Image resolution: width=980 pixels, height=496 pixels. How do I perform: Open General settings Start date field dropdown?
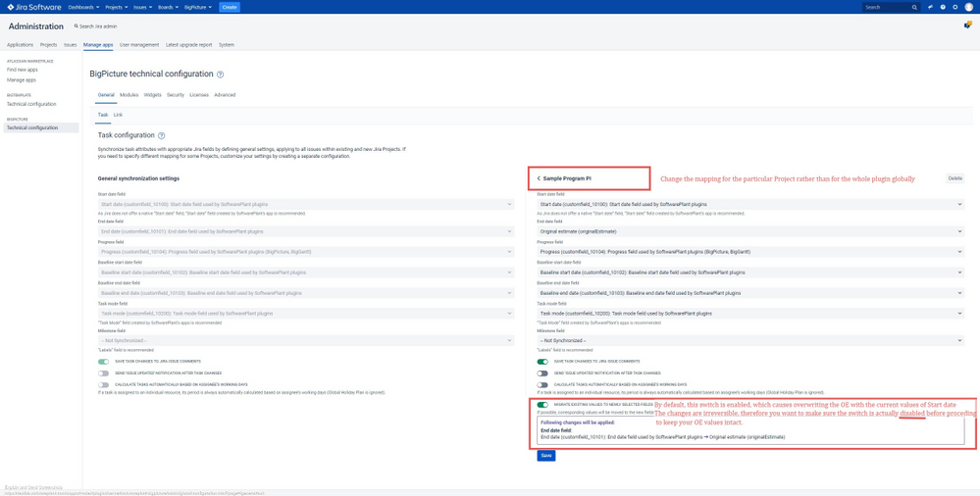(306, 204)
